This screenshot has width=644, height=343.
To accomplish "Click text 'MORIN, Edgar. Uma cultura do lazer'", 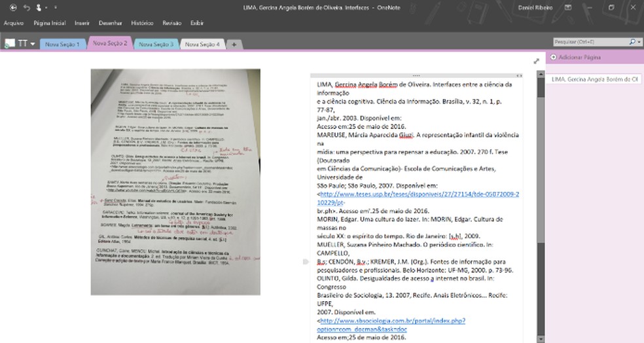I will [x=367, y=219].
